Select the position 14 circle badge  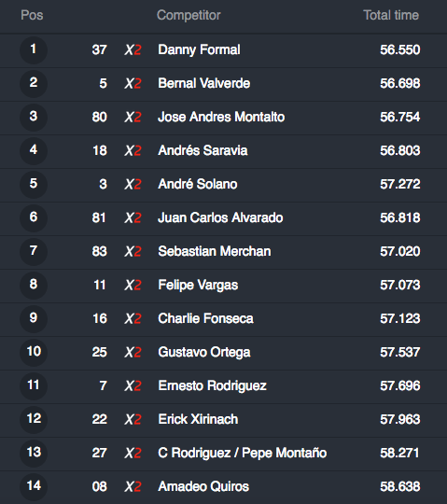(34, 486)
